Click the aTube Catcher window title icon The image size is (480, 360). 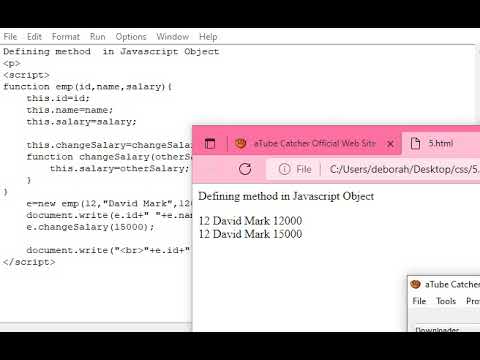[415, 284]
